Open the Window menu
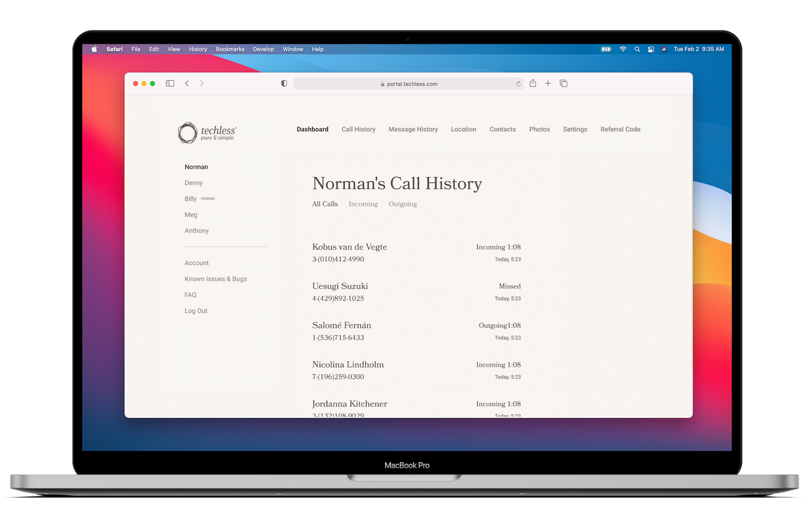The width and height of the screenshot is (812, 513). [293, 49]
